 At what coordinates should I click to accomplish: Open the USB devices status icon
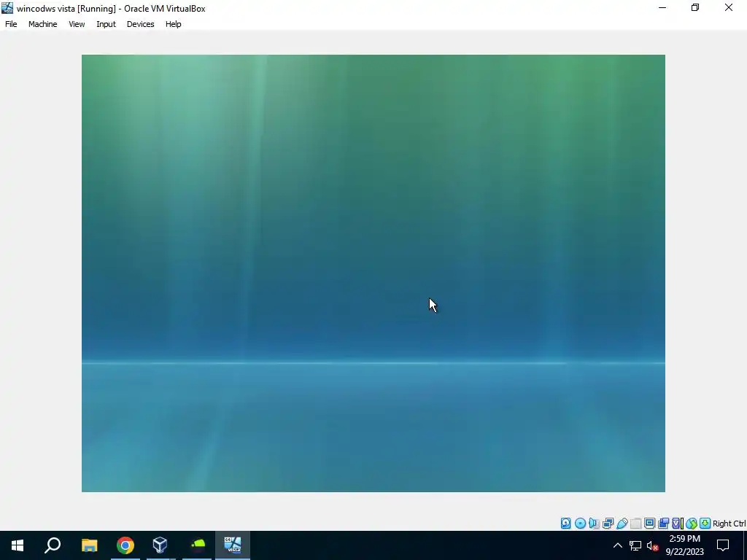click(622, 524)
